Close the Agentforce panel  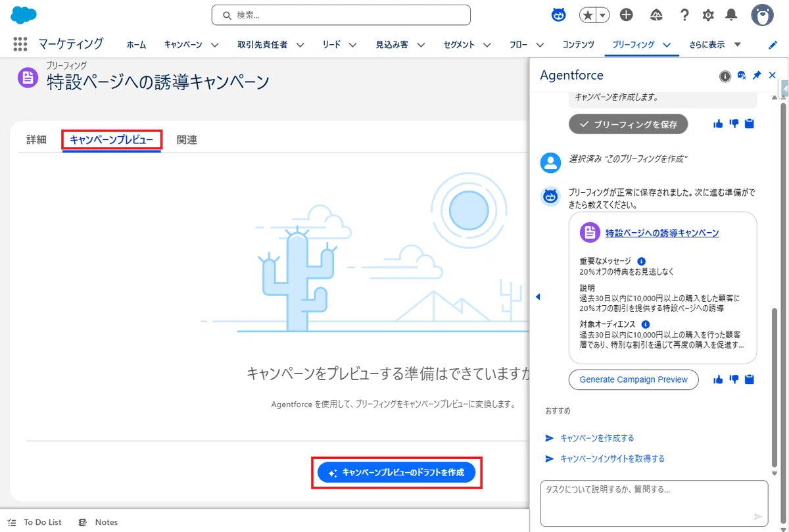[773, 76]
